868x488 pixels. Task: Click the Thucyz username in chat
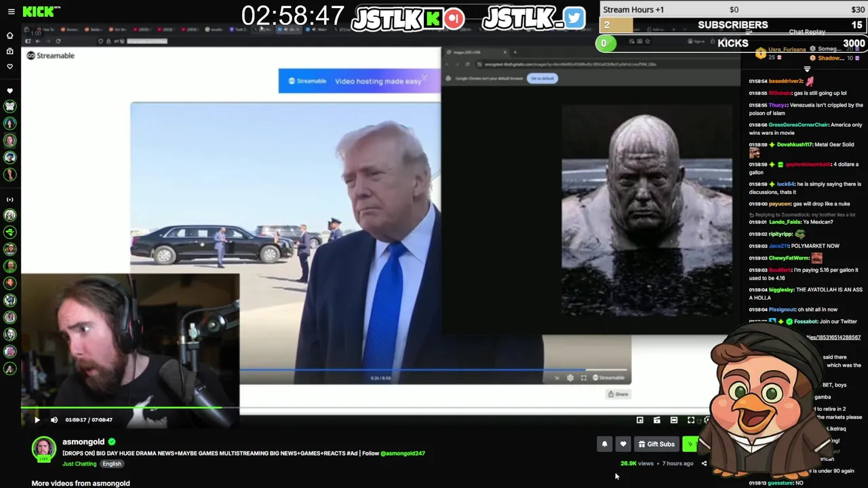click(x=778, y=105)
